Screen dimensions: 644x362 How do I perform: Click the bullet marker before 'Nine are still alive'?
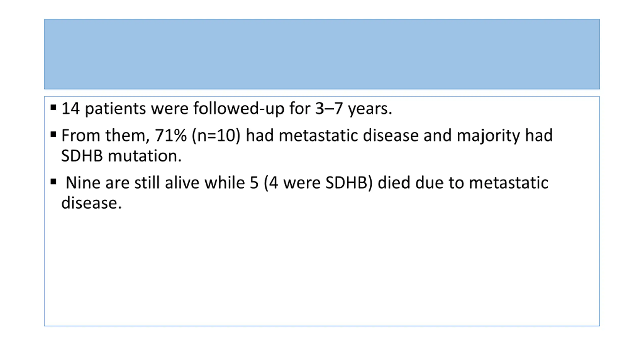point(53,182)
